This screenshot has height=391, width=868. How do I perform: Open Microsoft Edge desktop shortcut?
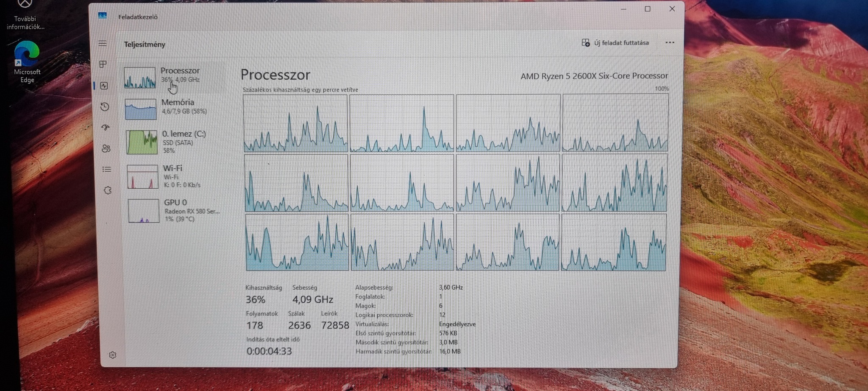27,62
